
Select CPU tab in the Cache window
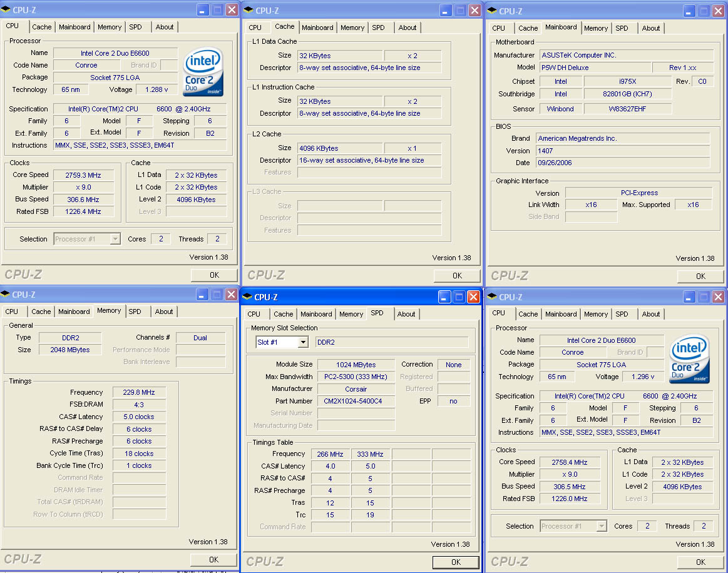click(255, 28)
